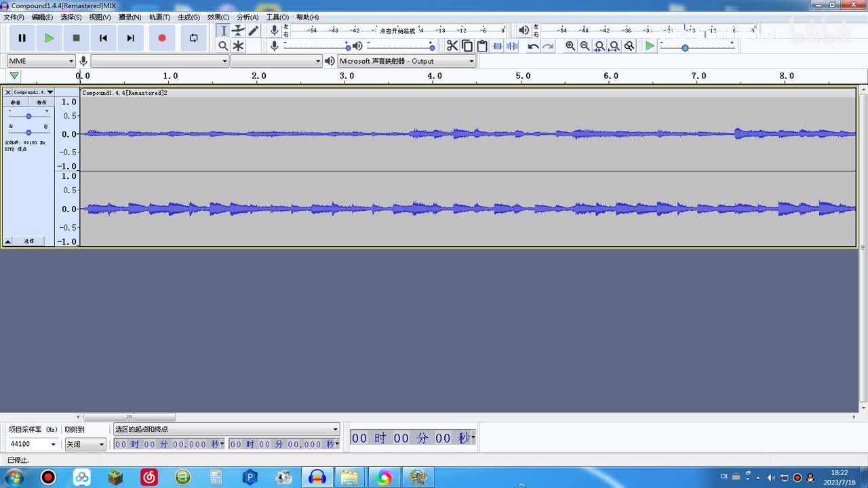Open the 分析(A) menu
868x488 pixels.
click(x=248, y=17)
